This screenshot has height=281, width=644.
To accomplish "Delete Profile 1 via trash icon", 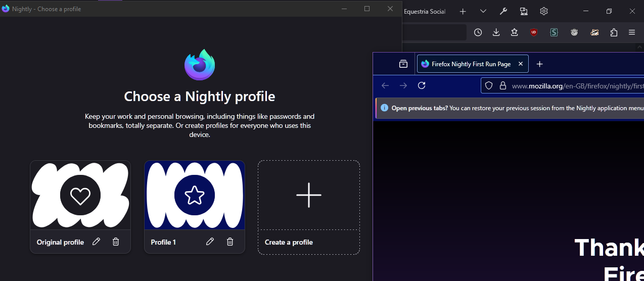I will (x=230, y=242).
